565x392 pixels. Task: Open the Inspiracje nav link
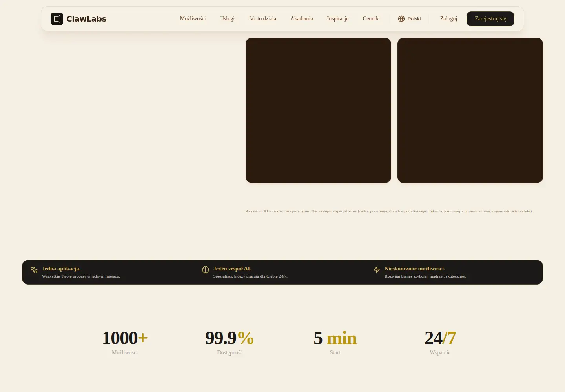point(338,19)
